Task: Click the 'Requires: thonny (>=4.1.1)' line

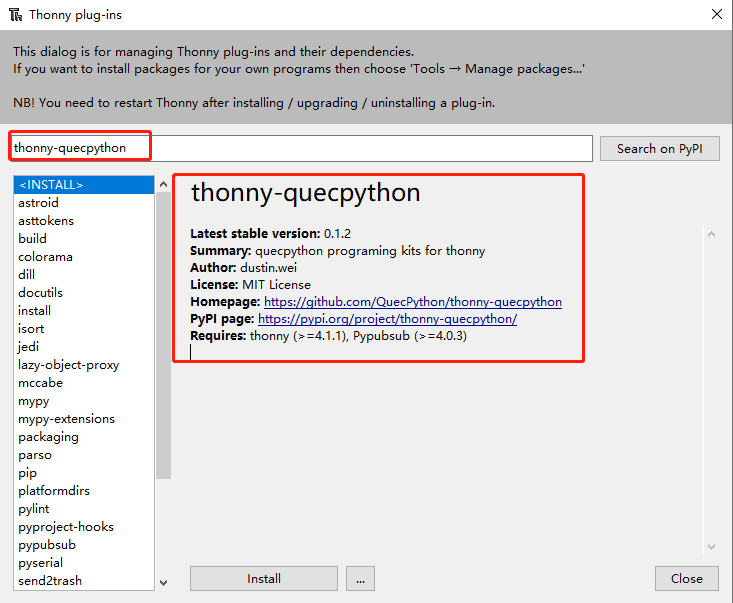Action: [x=328, y=336]
